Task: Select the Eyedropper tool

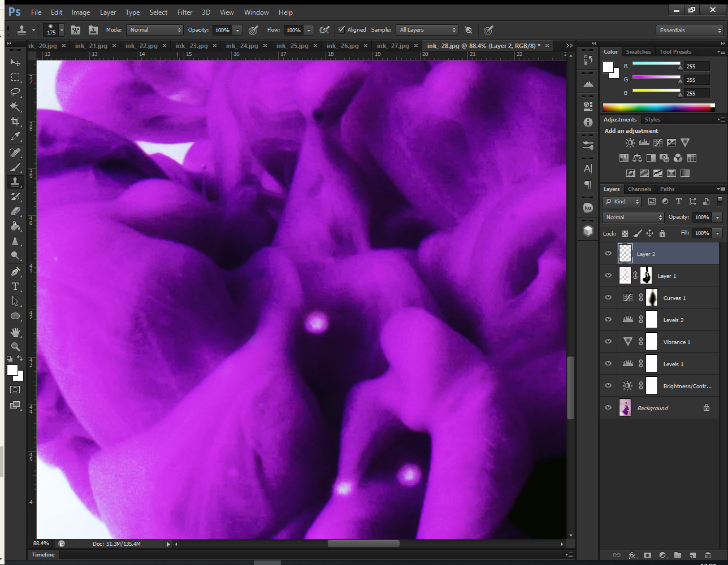Action: (15, 136)
